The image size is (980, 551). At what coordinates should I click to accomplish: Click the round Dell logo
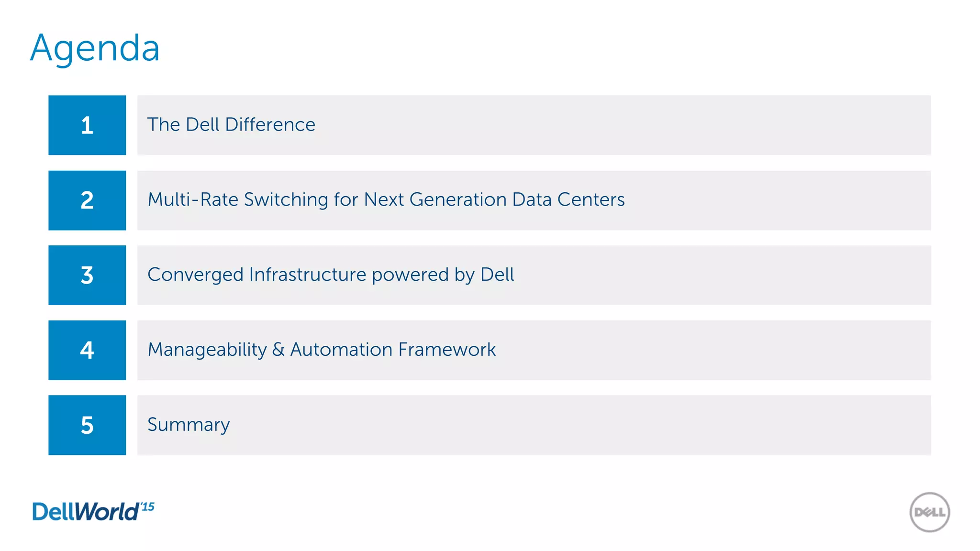coord(929,512)
